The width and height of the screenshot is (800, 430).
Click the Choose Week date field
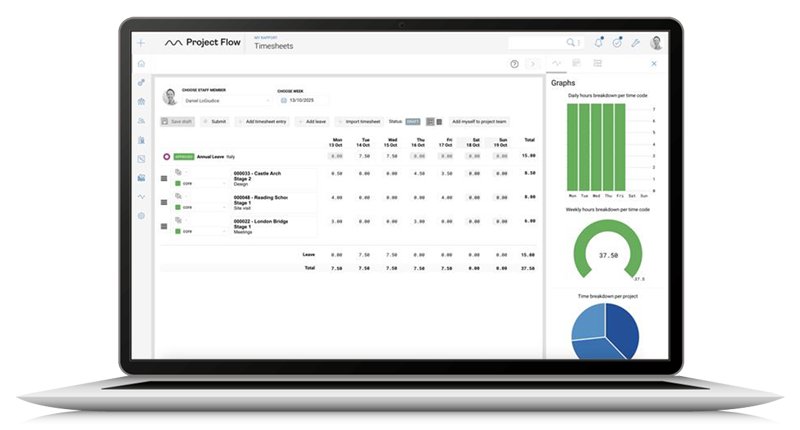(x=303, y=101)
